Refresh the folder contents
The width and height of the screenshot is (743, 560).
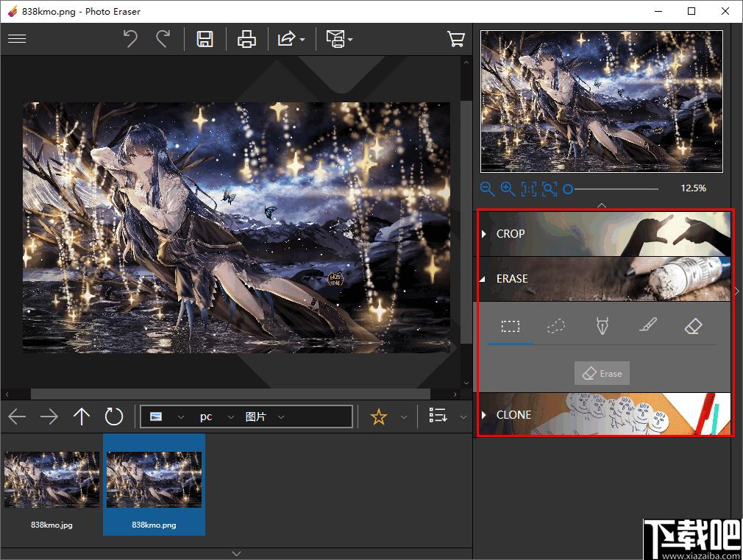114,417
